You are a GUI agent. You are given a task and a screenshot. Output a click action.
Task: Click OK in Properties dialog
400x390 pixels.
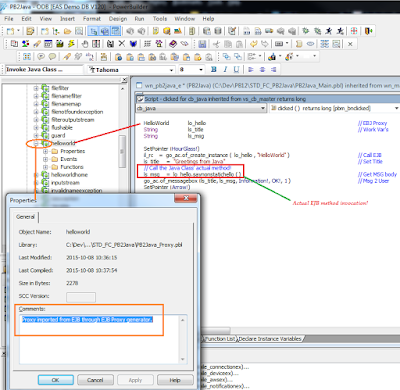[56, 380]
